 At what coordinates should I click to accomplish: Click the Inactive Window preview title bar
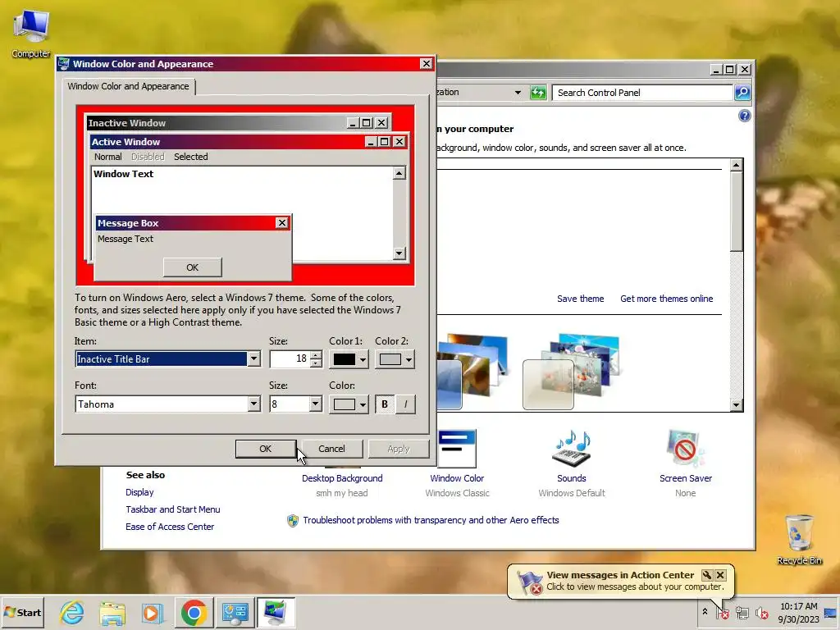[238, 123]
